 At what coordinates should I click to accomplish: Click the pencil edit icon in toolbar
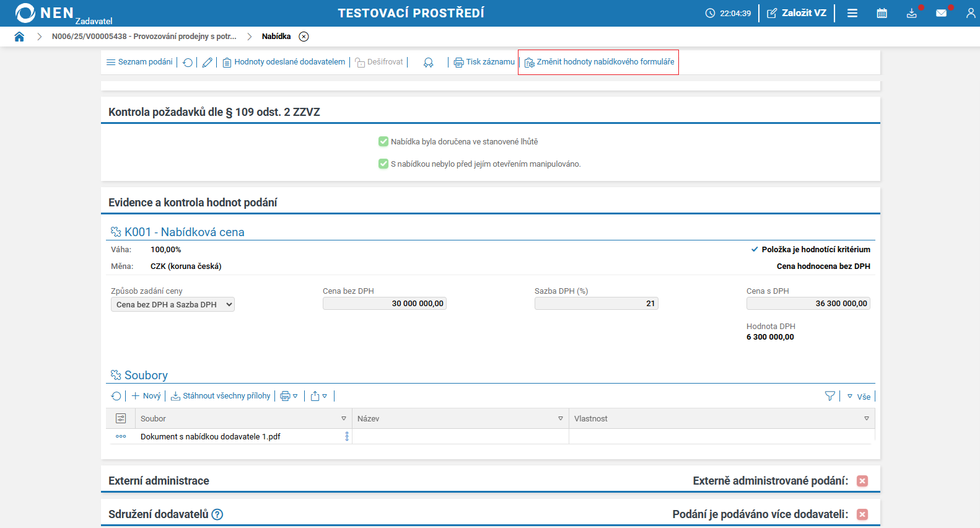click(208, 63)
